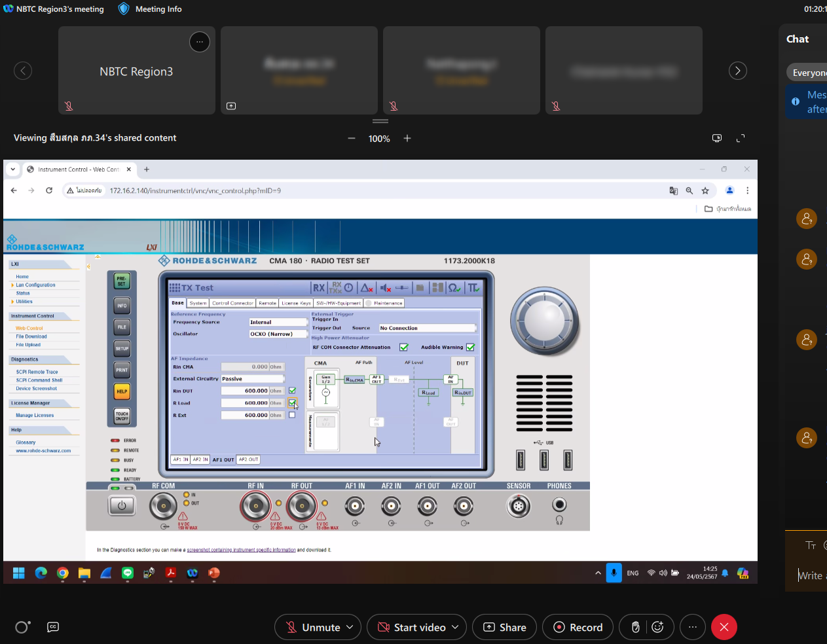Select the AF1 IN bottom tab

(181, 459)
